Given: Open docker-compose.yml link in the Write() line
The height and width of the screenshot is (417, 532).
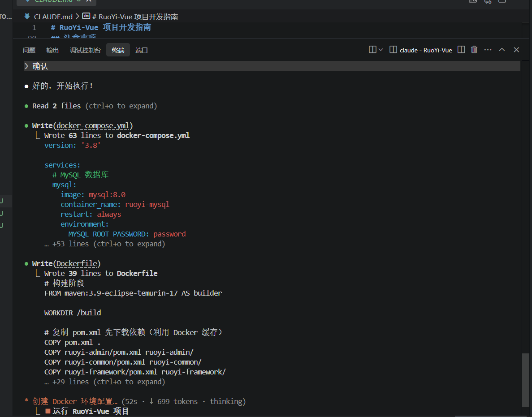Looking at the screenshot, I should 93,126.
